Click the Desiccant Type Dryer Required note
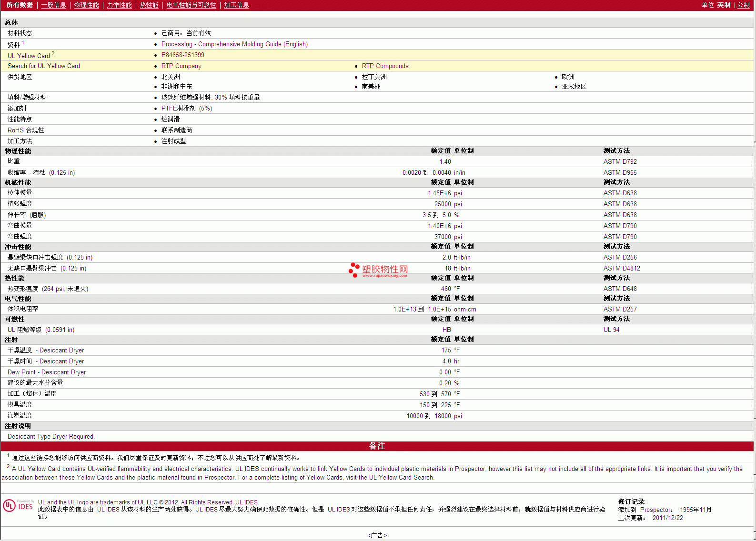This screenshot has width=756, height=541. [x=51, y=437]
